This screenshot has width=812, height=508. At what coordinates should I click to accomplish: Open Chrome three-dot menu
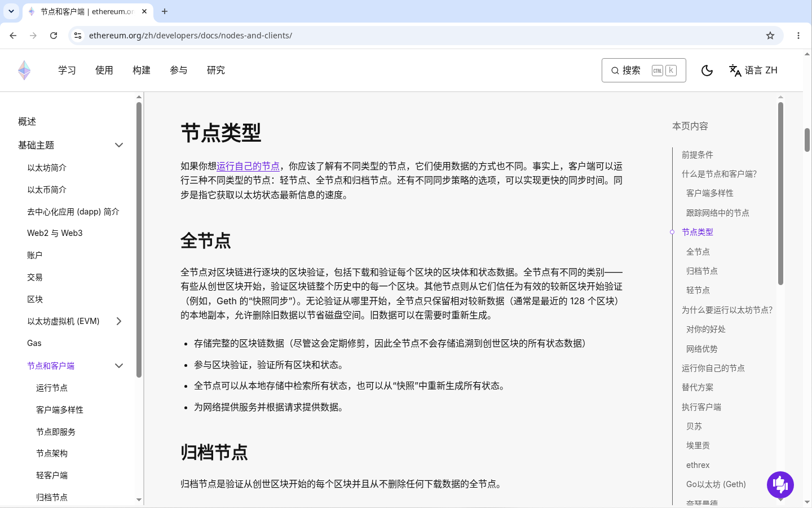pos(798,36)
